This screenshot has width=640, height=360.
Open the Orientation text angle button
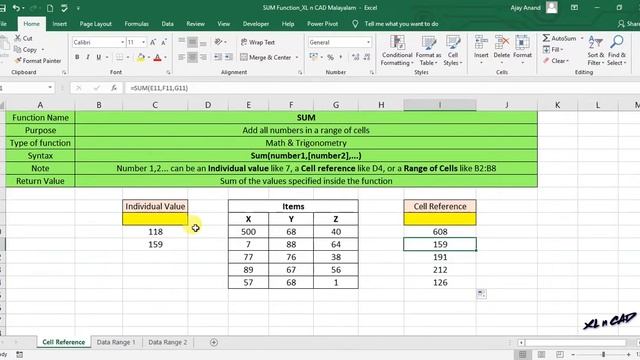tap(219, 42)
